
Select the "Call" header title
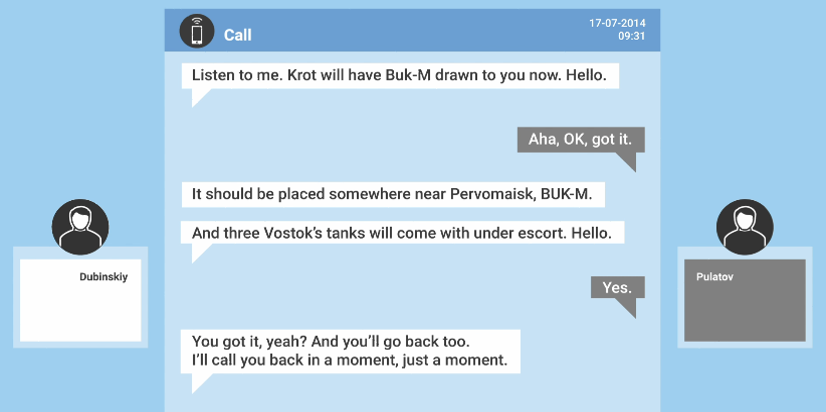[238, 35]
